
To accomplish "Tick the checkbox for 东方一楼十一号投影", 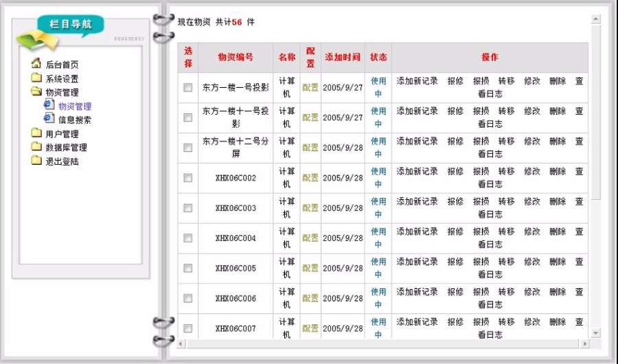I will (x=188, y=117).
